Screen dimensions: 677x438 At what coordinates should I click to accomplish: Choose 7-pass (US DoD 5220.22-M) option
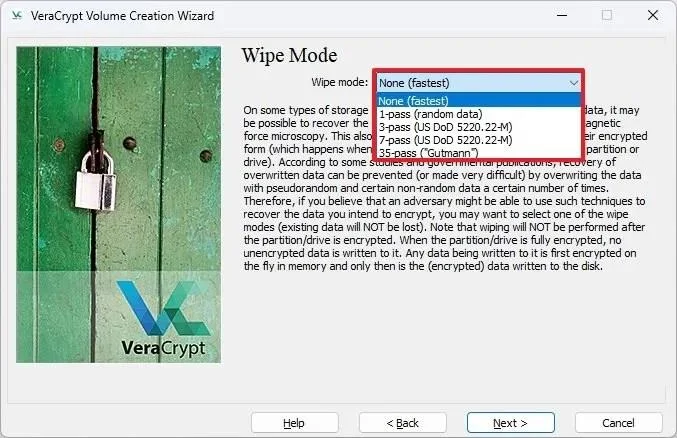coord(479,140)
